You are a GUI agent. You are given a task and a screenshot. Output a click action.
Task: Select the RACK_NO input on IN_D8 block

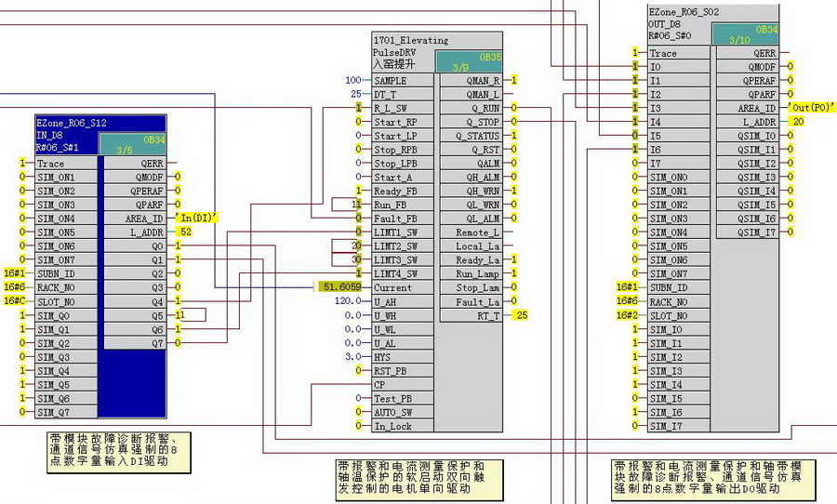pyautogui.click(x=66, y=287)
